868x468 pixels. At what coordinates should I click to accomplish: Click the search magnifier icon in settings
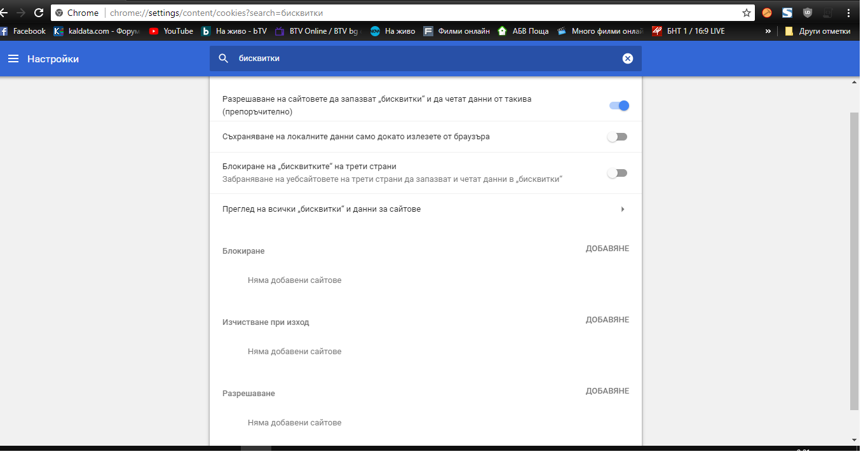click(223, 59)
